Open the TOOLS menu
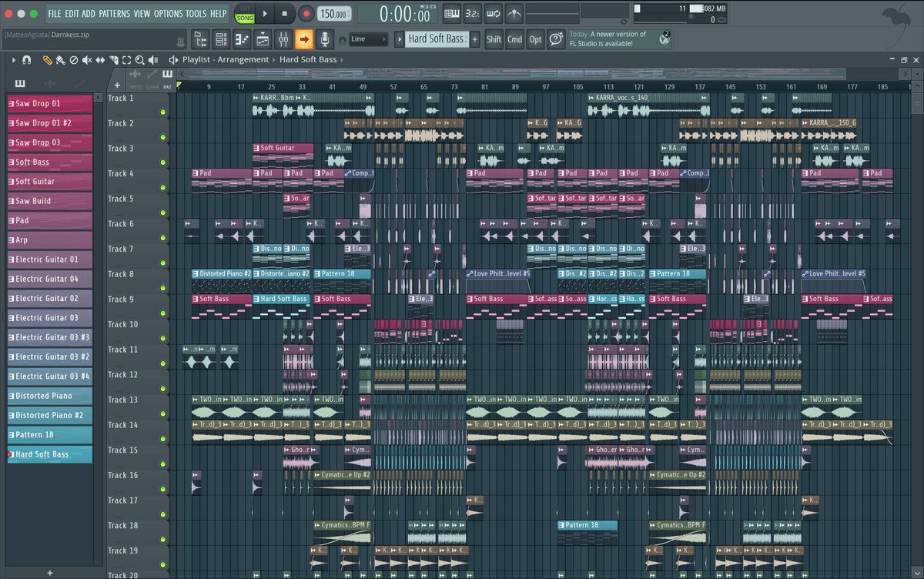This screenshot has width=924, height=579. (196, 14)
